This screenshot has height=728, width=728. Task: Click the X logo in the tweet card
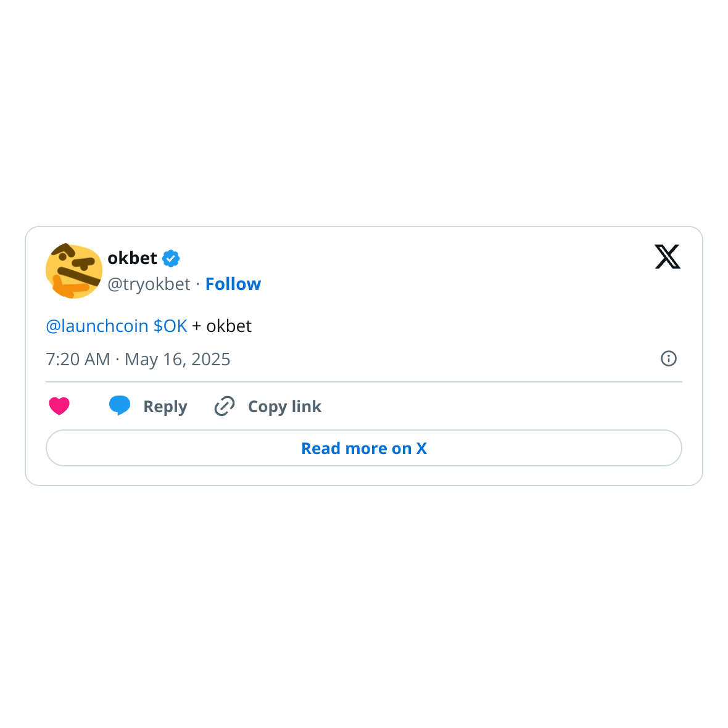click(668, 257)
